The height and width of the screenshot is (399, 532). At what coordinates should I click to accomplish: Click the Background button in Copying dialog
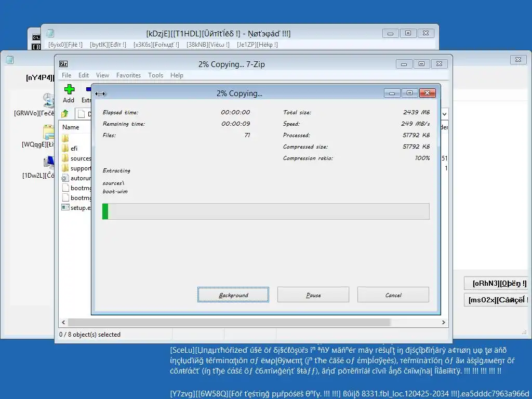pos(233,295)
